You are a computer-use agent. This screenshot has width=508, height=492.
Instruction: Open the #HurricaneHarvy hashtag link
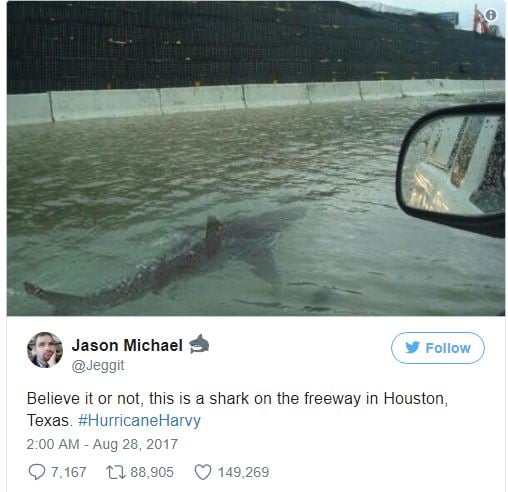tap(139, 420)
